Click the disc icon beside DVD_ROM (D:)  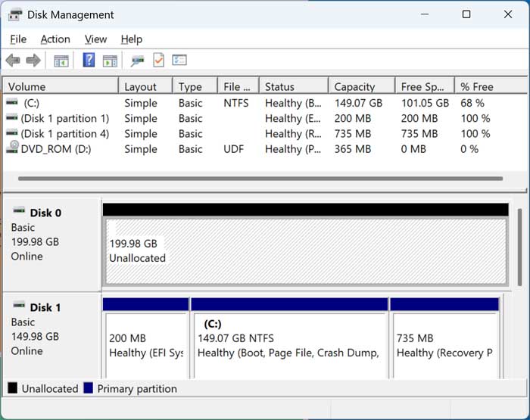13,147
